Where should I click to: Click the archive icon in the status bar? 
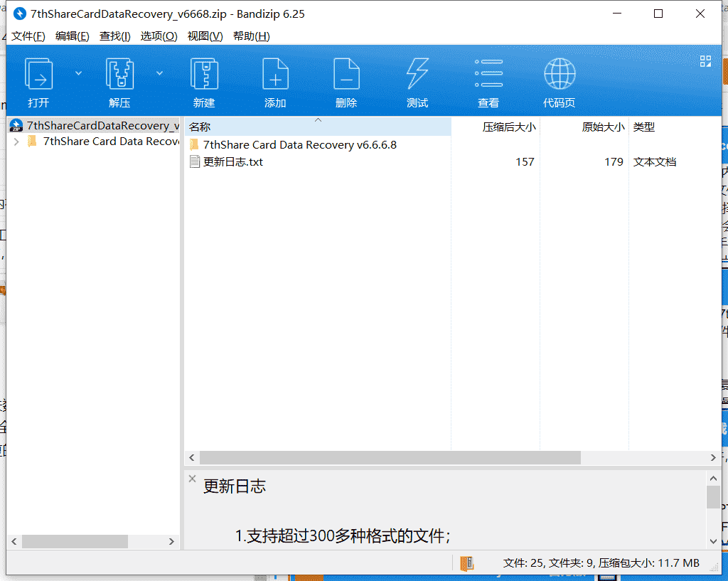pos(466,563)
